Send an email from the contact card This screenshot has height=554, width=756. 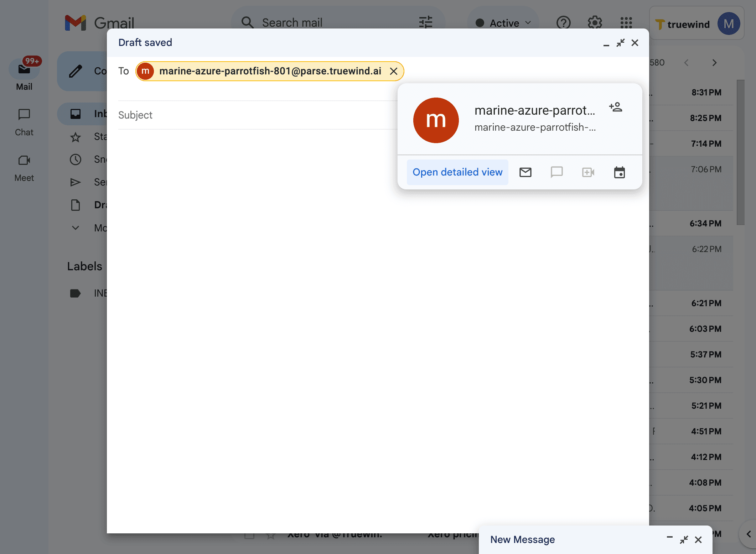click(525, 172)
